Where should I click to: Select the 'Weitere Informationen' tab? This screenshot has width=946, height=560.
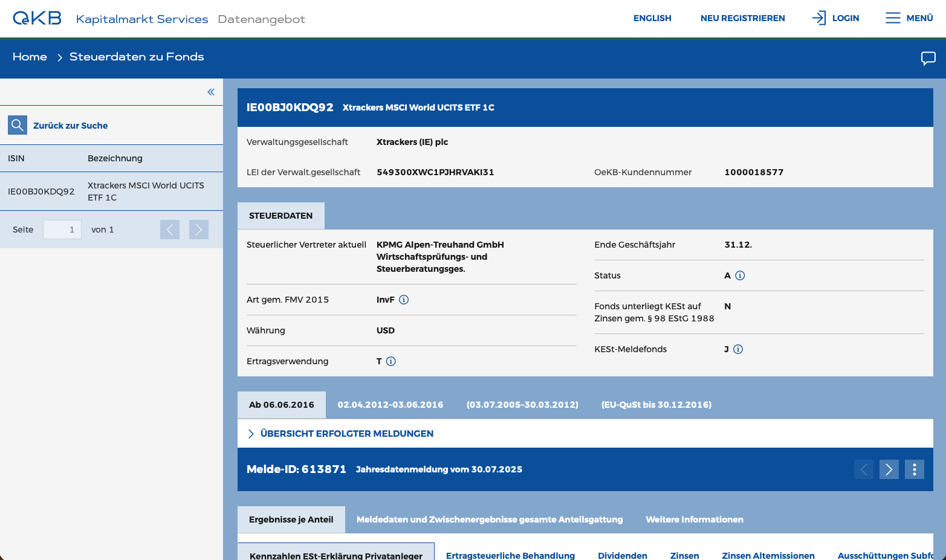(x=694, y=520)
